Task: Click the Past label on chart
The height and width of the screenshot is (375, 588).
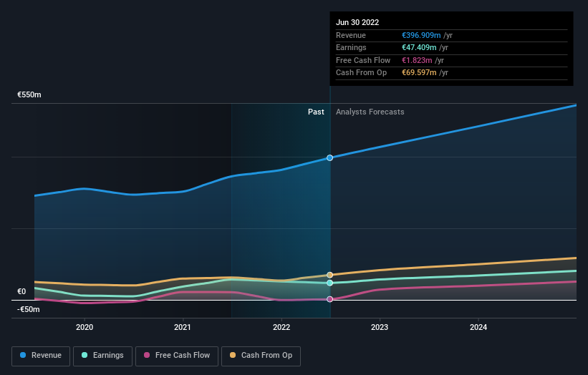Action: [x=316, y=112]
